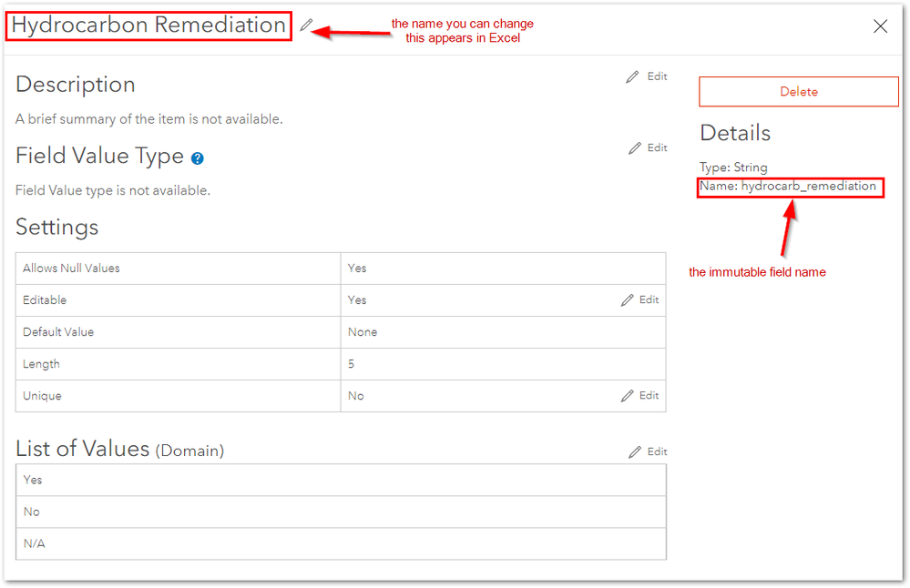
Task: Click the Type: String detail text
Action: coord(733,167)
